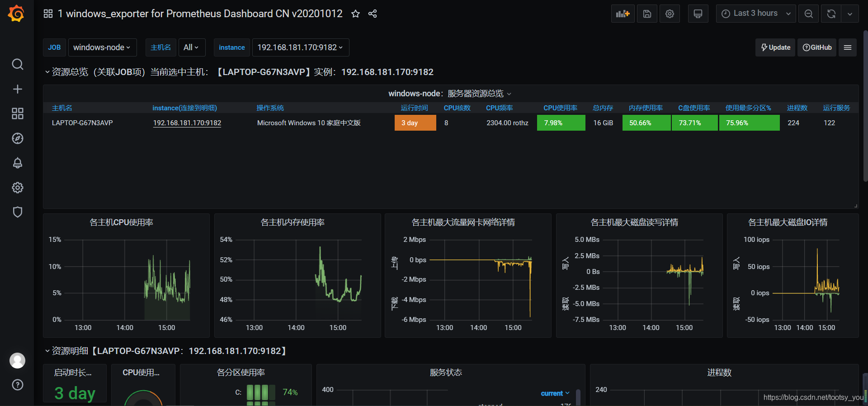Open the 各主机内存使用率 panel title

(x=292, y=222)
